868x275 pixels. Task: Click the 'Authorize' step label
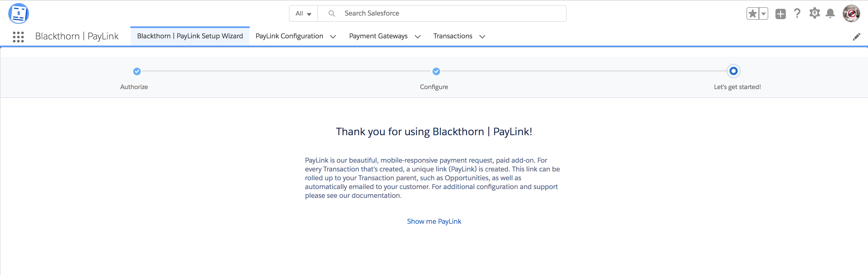click(134, 87)
